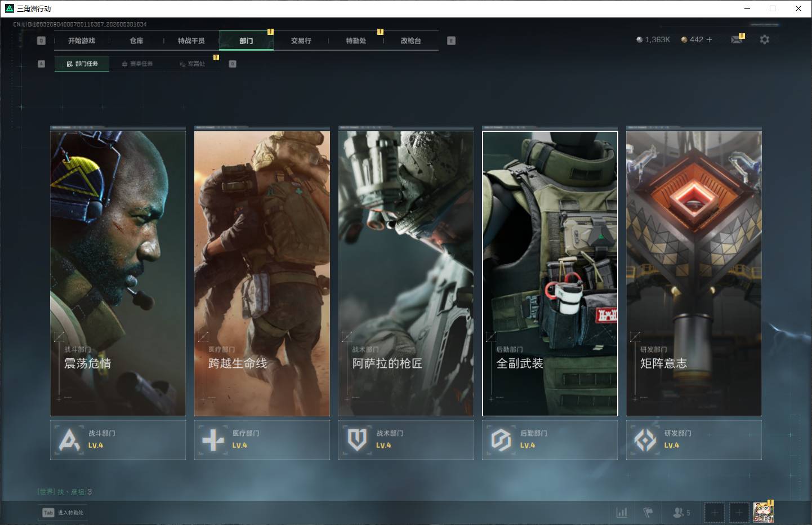812x525 pixels.
Task: Open the friends list icon
Action: [x=681, y=513]
